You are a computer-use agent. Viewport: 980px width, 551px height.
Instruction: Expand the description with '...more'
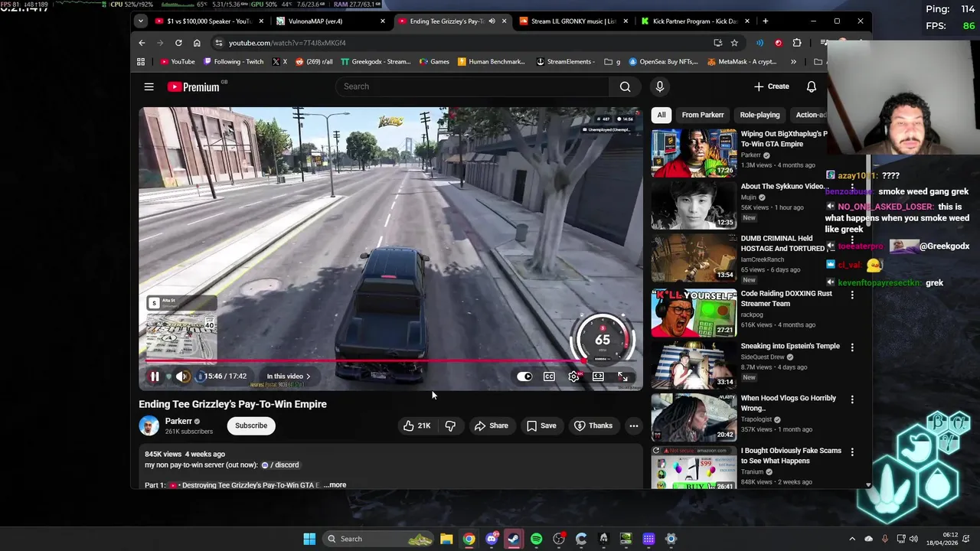click(x=335, y=485)
